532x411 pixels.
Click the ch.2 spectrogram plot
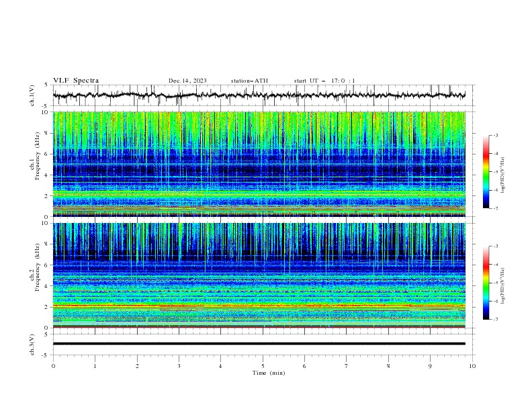pos(259,275)
